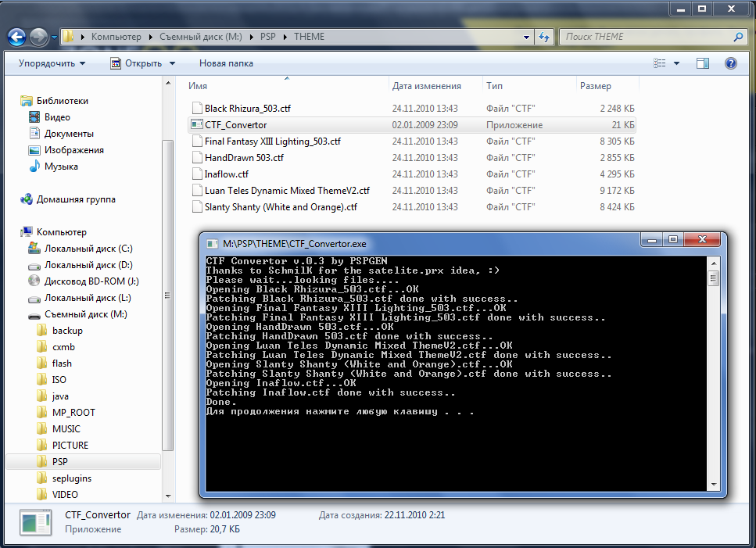Refresh the THEME folder view
Image resolution: width=756 pixels, height=548 pixels.
[544, 37]
